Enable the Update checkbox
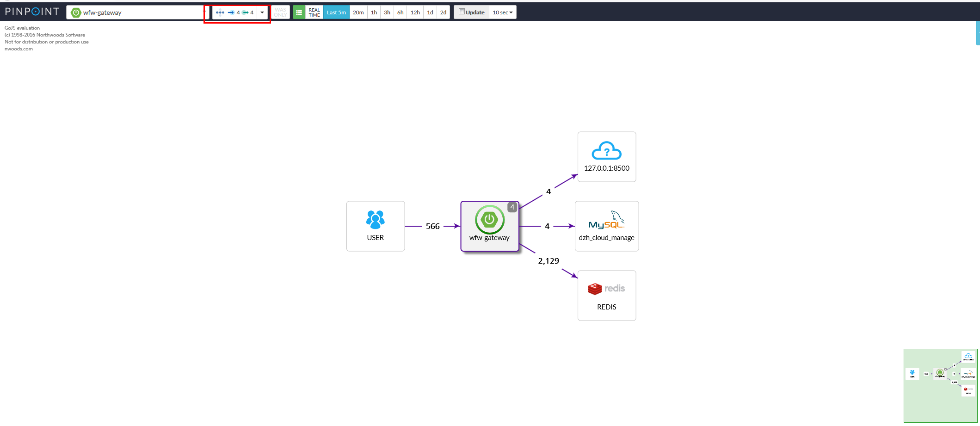 462,12
